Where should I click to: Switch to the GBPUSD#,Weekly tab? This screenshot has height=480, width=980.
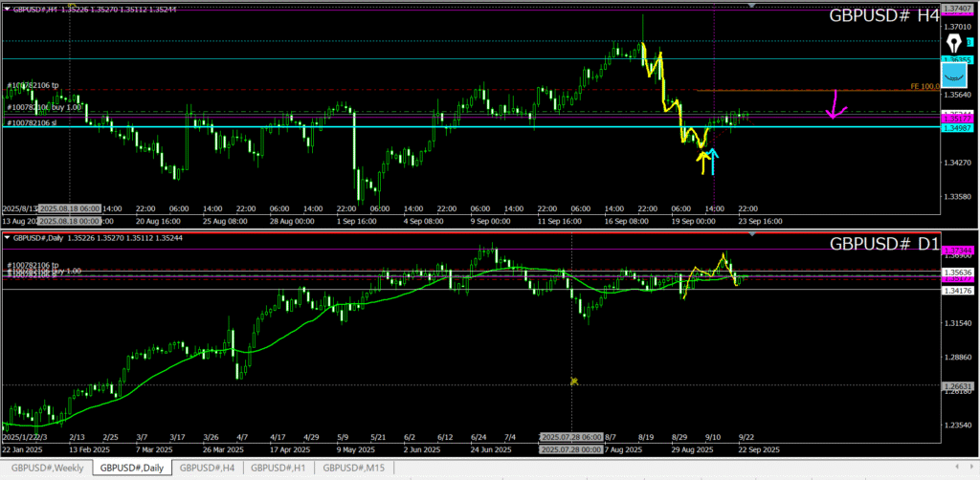coord(46,468)
